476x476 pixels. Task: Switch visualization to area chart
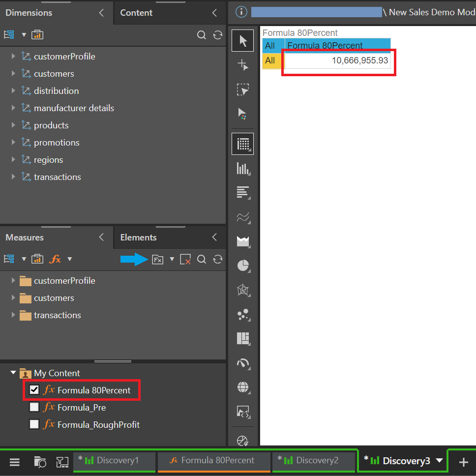243,241
